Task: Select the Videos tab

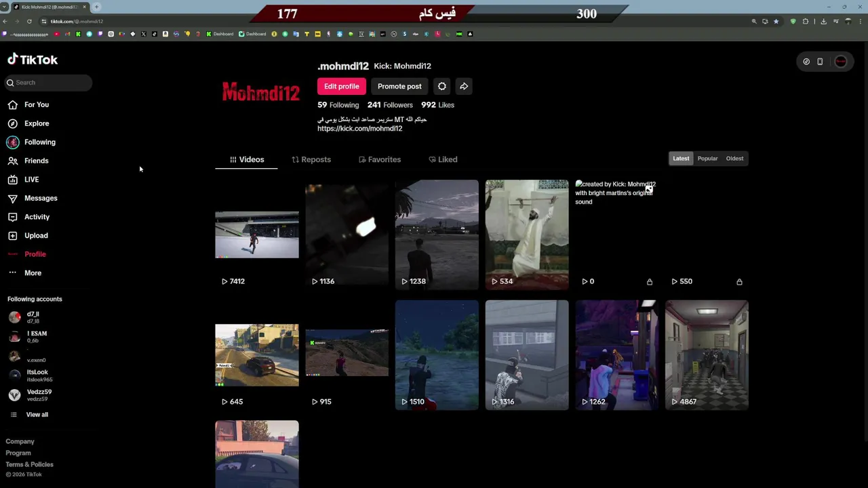Action: 247,159
